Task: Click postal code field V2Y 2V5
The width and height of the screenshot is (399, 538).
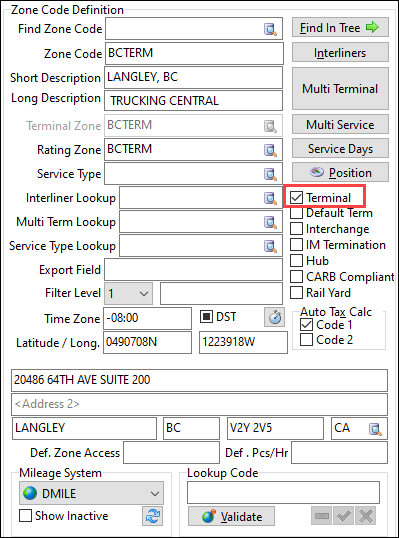Action: [275, 428]
